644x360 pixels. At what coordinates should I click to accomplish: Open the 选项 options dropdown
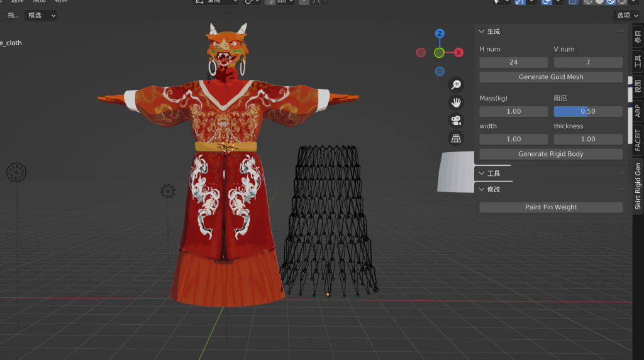click(628, 15)
